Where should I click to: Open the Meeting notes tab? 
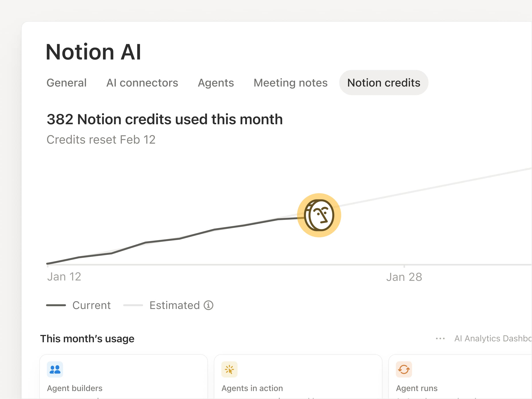(291, 83)
